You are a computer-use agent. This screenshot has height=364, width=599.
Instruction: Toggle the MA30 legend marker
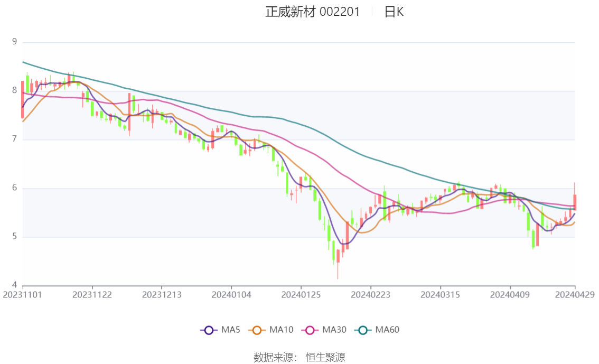pos(310,330)
